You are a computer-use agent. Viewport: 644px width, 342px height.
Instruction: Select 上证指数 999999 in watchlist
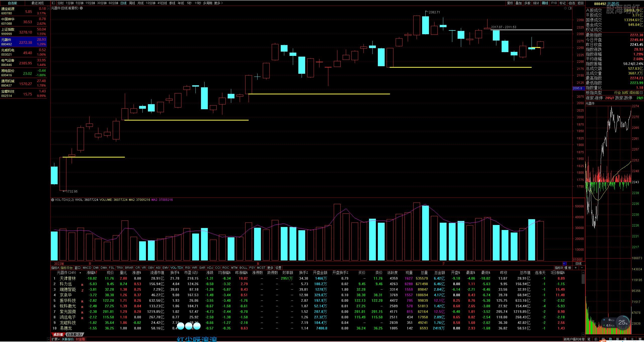pos(23,32)
